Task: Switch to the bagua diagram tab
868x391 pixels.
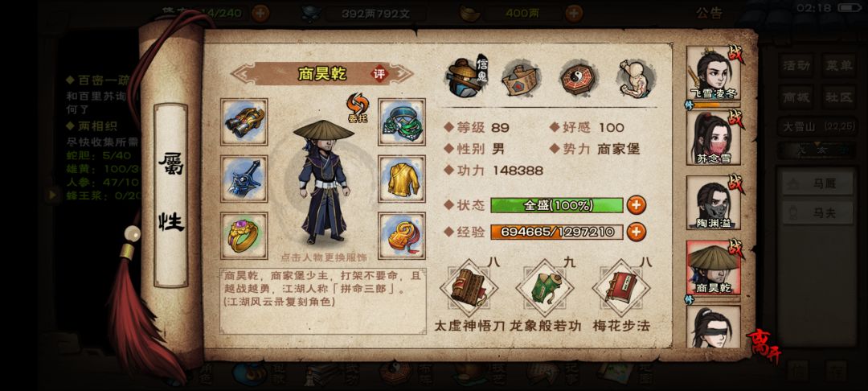Action: (x=579, y=78)
